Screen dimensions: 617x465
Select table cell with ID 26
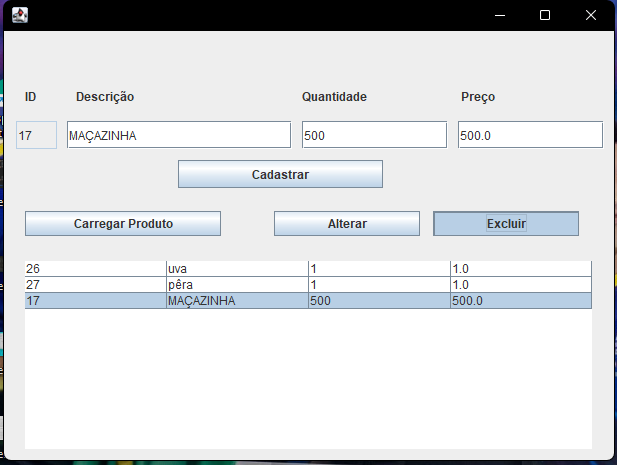coord(96,269)
